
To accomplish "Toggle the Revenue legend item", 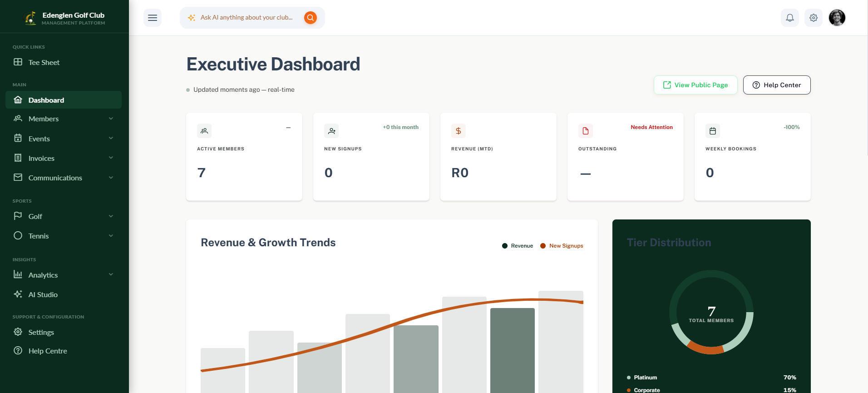I will [x=518, y=246].
